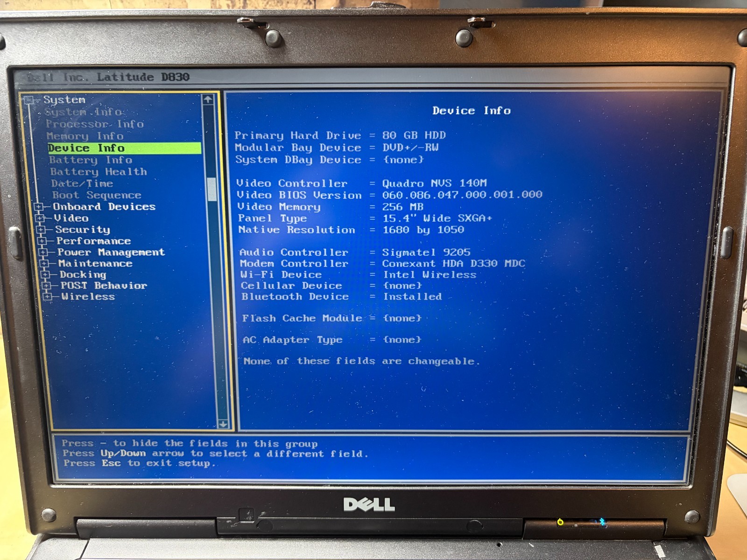Click 'System DBay Device' label
Viewport: 747px width, 560px height.
tap(298, 160)
